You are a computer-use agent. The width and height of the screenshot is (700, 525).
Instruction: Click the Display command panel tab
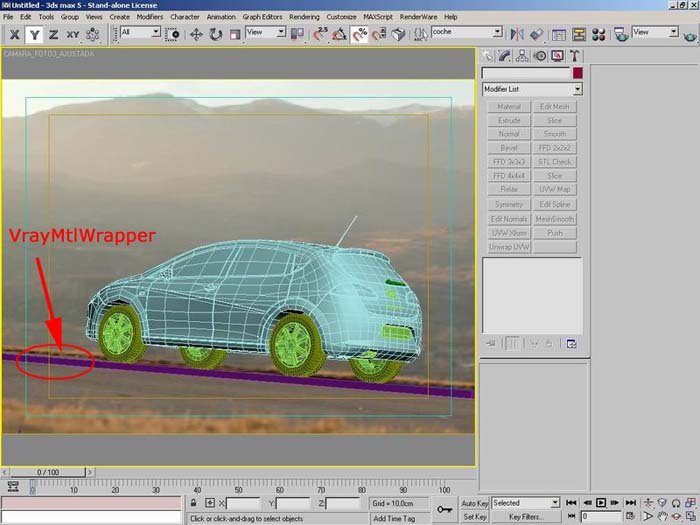click(557, 56)
